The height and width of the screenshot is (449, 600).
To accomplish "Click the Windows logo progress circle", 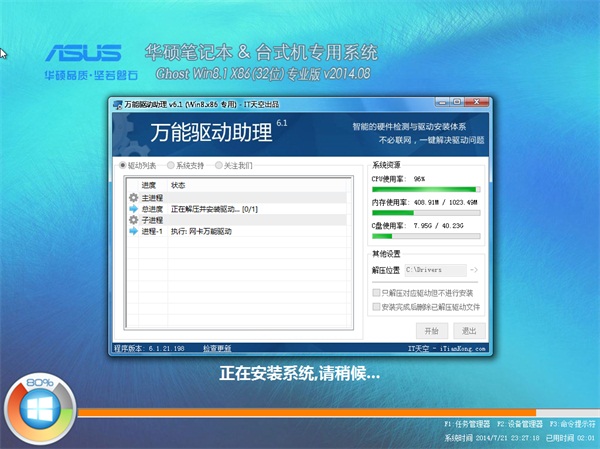I will point(40,410).
